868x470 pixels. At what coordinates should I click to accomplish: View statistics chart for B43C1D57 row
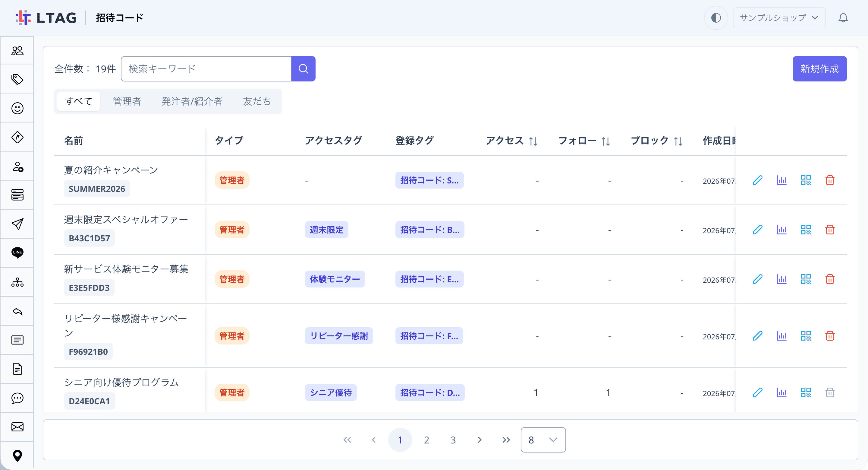coord(782,230)
